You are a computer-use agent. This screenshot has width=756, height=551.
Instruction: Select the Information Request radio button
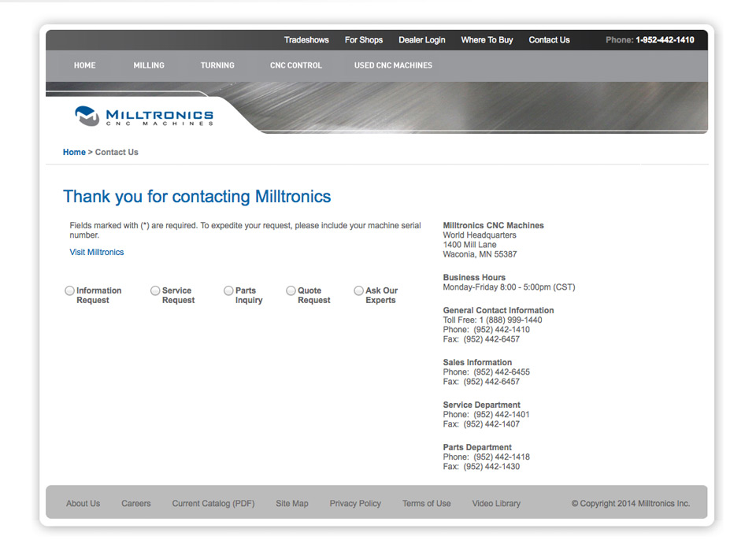pos(70,290)
